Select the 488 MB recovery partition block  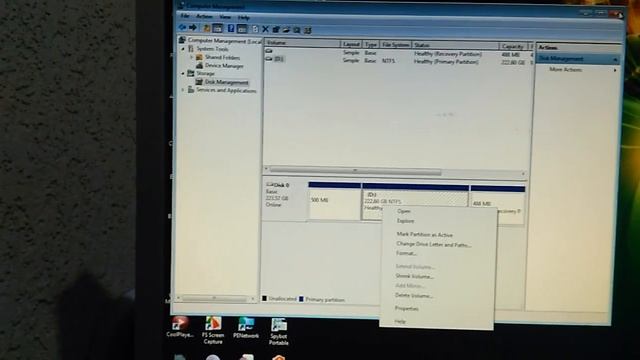pyautogui.click(x=497, y=204)
